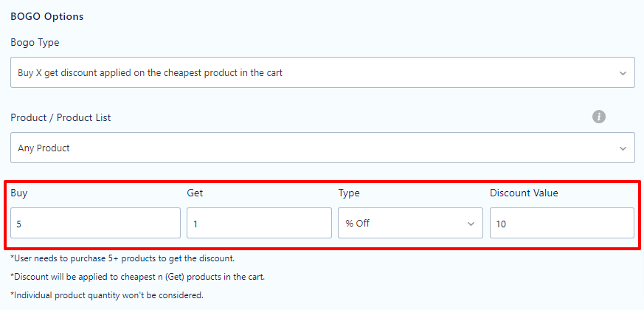The image size is (644, 310).
Task: Click the Bogo Type label text
Action: click(35, 43)
